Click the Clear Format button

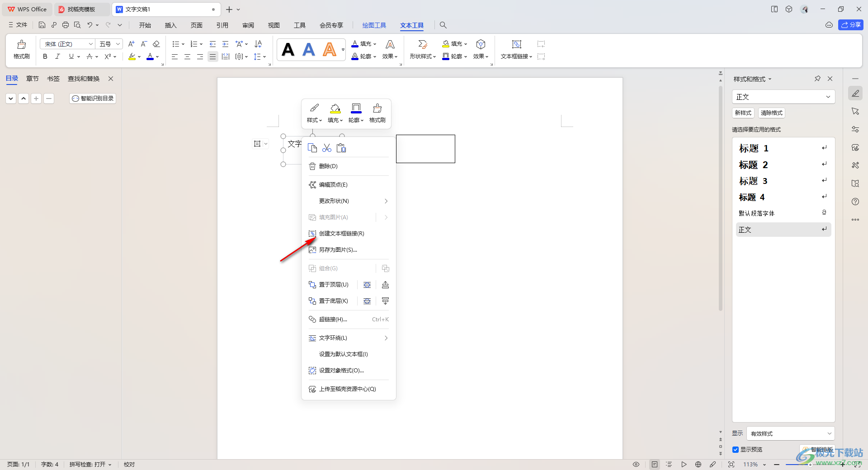coord(771,113)
